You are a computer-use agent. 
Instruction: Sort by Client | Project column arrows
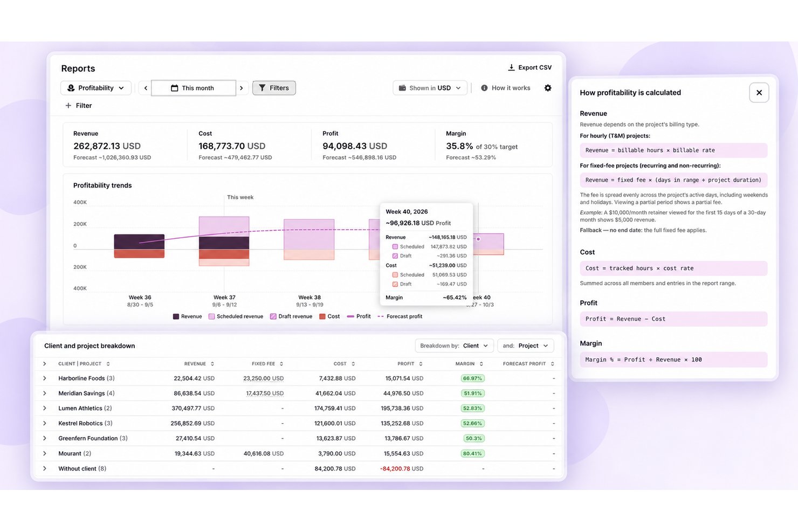108,364
